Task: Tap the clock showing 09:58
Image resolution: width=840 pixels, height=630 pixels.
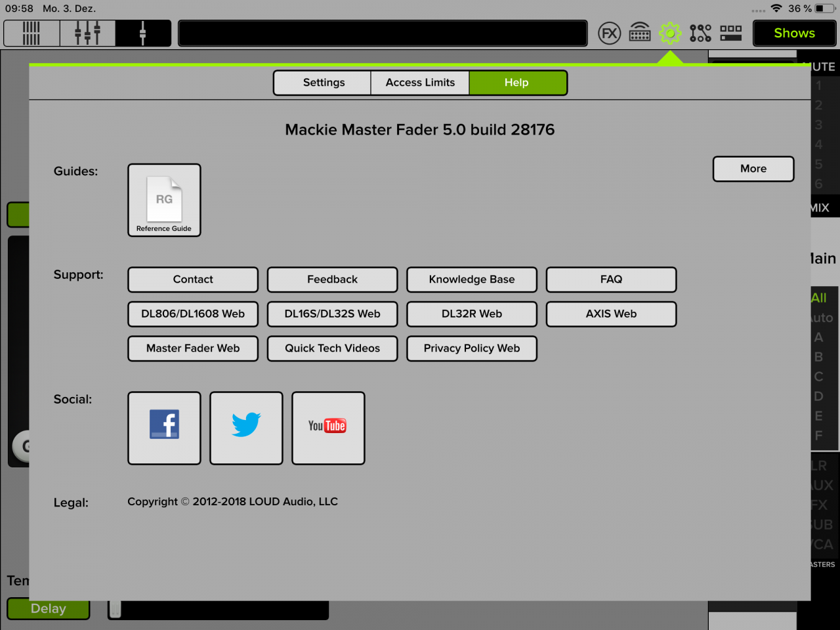Action: click(x=19, y=9)
